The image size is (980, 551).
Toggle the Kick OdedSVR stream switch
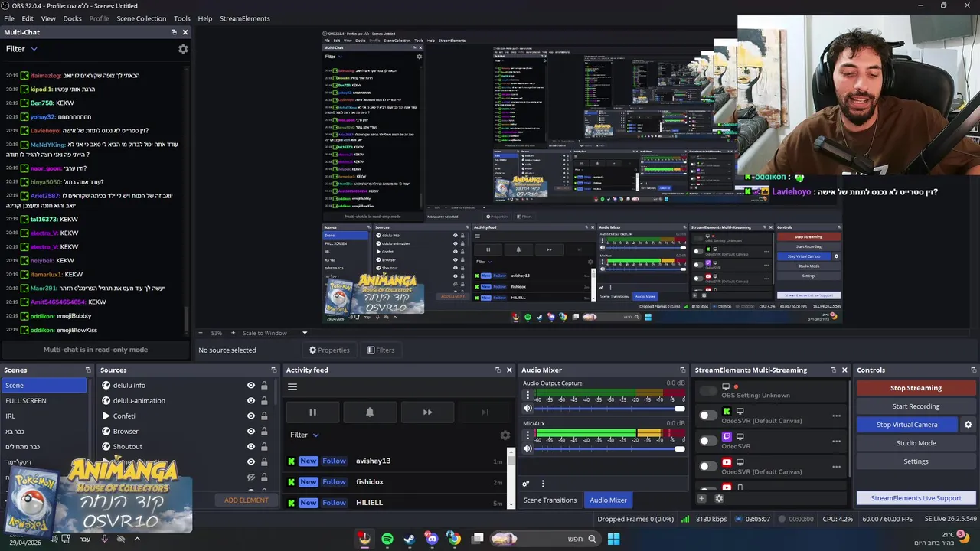708,416
